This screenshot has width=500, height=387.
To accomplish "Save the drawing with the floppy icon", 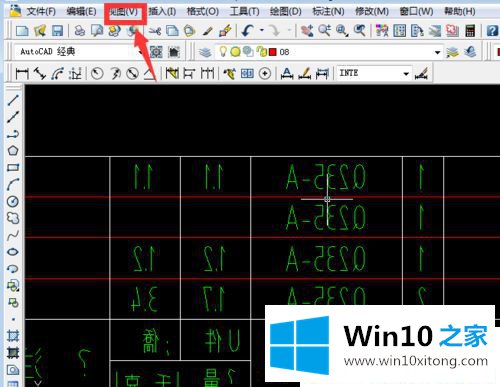I will (57, 31).
